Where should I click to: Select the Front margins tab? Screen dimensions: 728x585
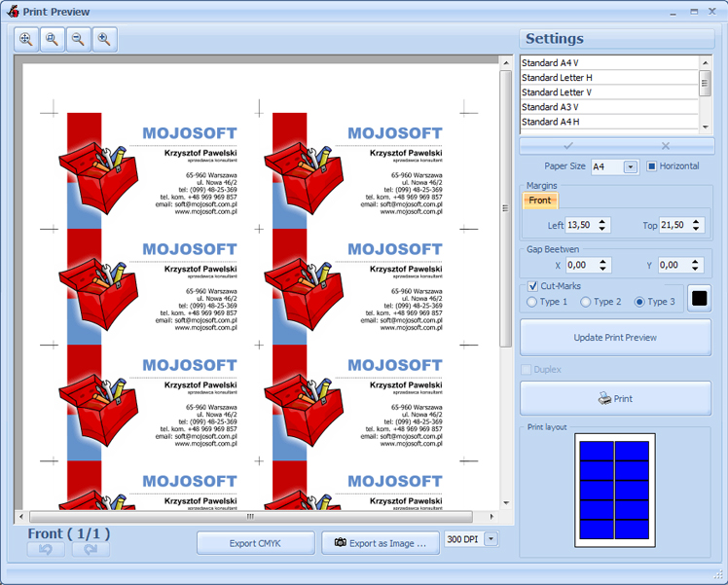(540, 201)
